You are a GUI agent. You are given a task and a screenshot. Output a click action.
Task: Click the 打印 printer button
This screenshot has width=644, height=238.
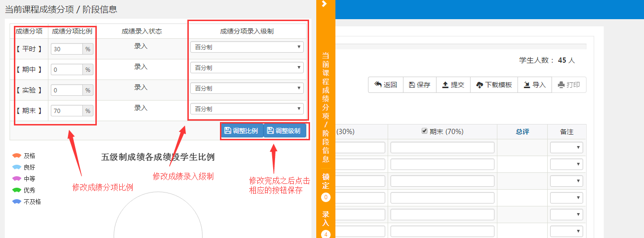point(569,85)
